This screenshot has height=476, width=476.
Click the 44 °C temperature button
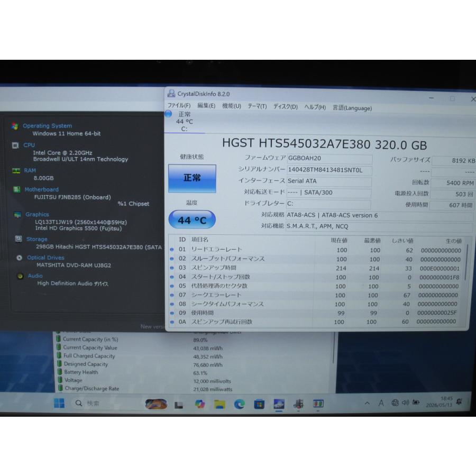pyautogui.click(x=192, y=220)
